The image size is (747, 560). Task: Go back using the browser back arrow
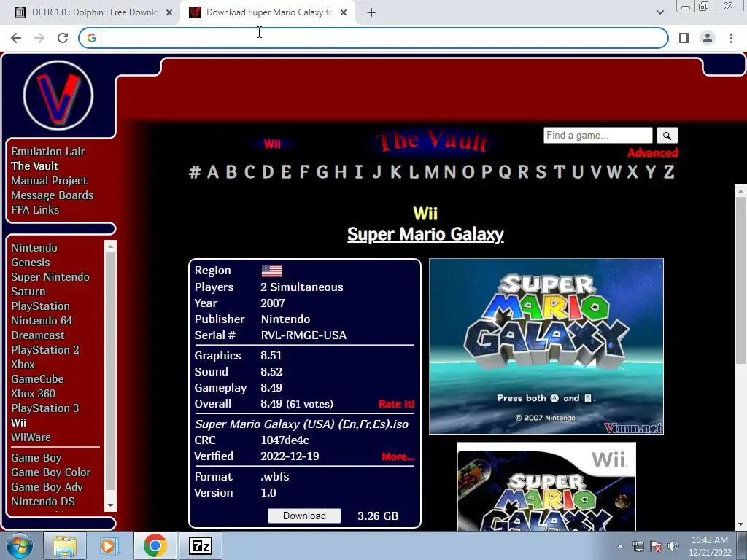coord(16,38)
